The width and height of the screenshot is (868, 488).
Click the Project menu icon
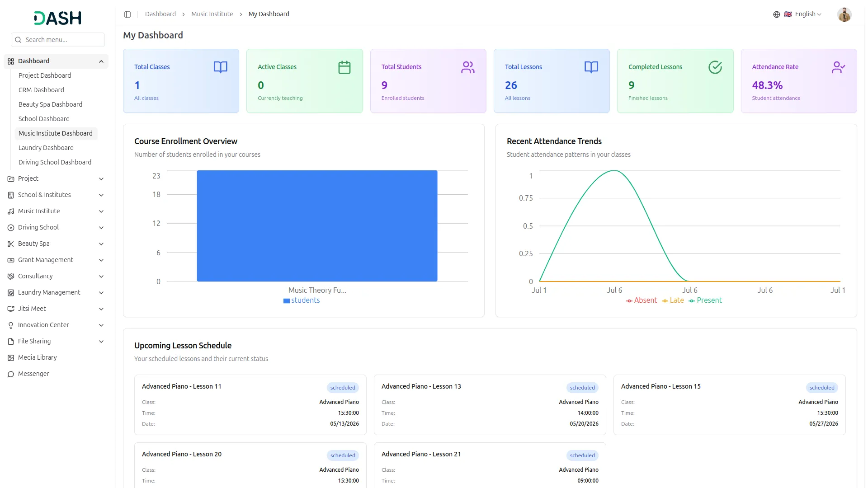[x=11, y=179]
